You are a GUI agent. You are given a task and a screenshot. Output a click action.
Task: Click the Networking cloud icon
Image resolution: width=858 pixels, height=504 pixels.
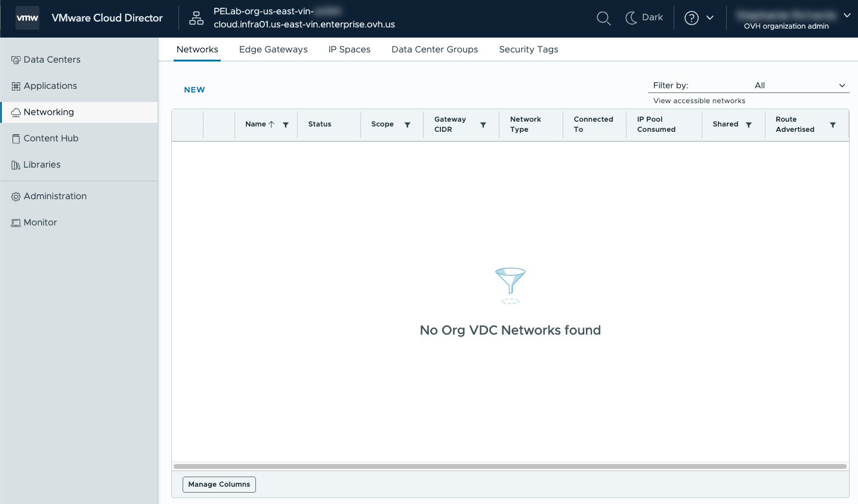[x=16, y=112]
